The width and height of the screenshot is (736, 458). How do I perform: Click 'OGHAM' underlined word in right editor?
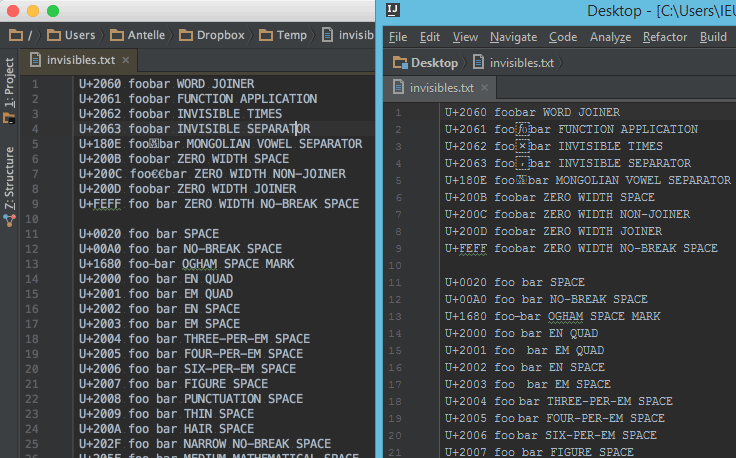(x=566, y=317)
